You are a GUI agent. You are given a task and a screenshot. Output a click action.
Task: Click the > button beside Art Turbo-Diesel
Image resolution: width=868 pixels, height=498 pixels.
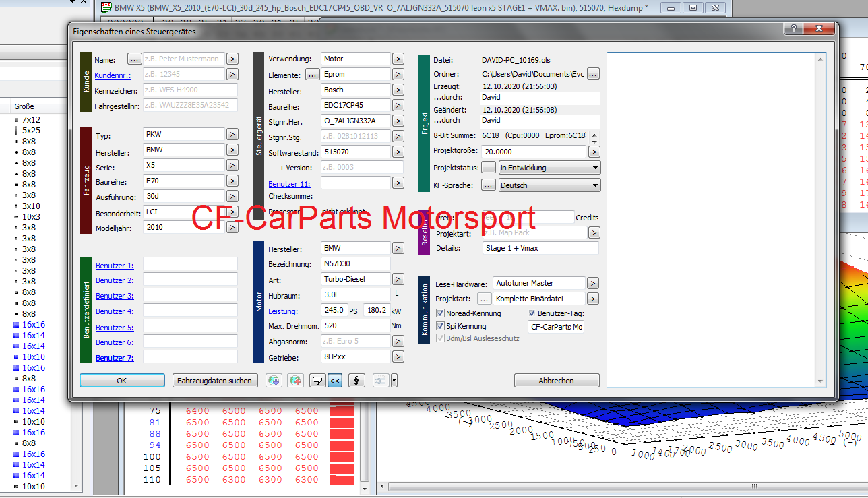click(398, 280)
